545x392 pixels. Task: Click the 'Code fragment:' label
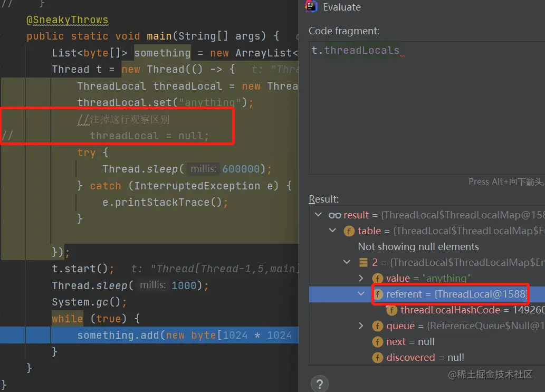point(344,31)
